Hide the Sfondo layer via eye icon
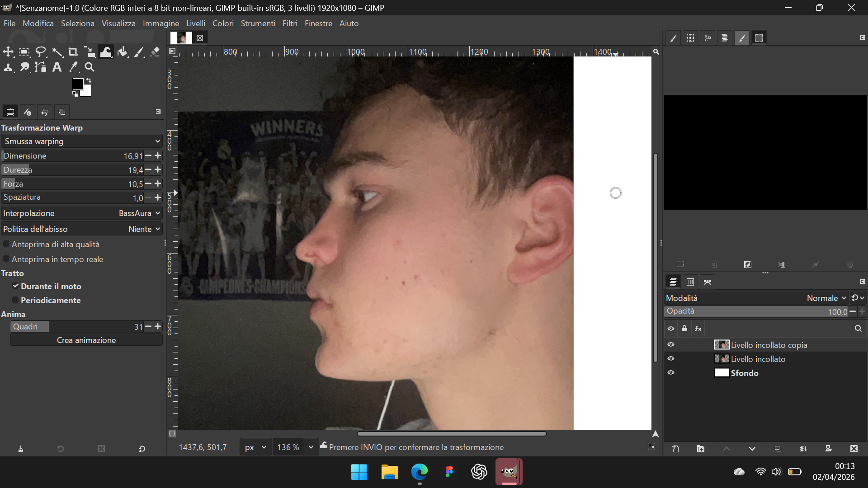This screenshot has height=488, width=868. coord(671,373)
